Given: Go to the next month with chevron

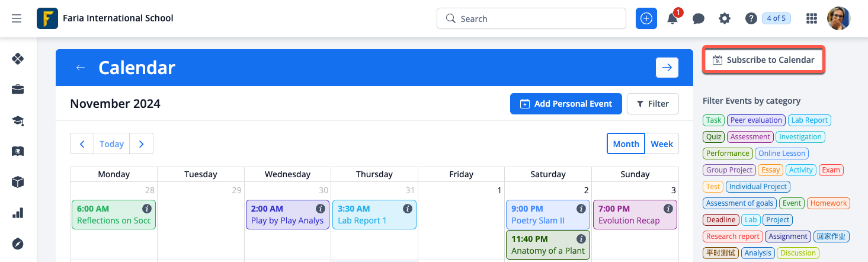Looking at the screenshot, I should [141, 144].
